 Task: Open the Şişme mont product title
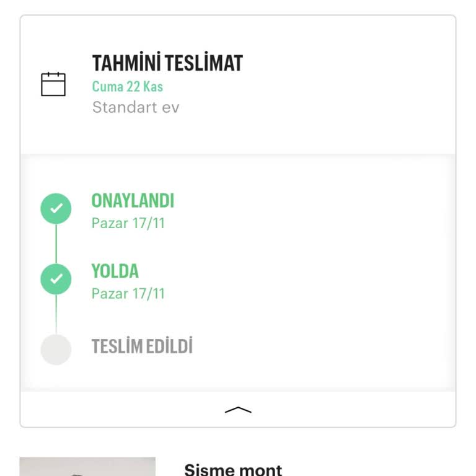(233, 469)
